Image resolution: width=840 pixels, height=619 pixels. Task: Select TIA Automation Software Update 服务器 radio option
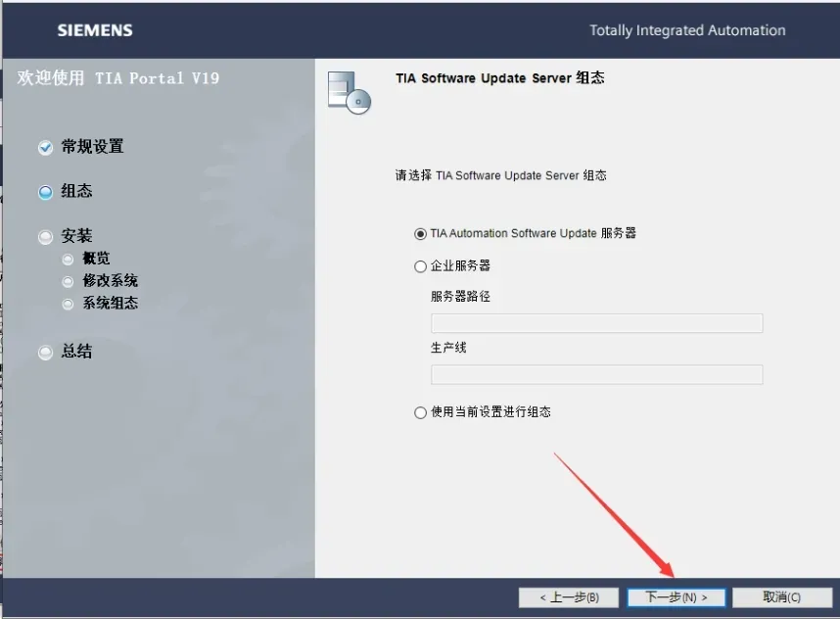pos(421,234)
